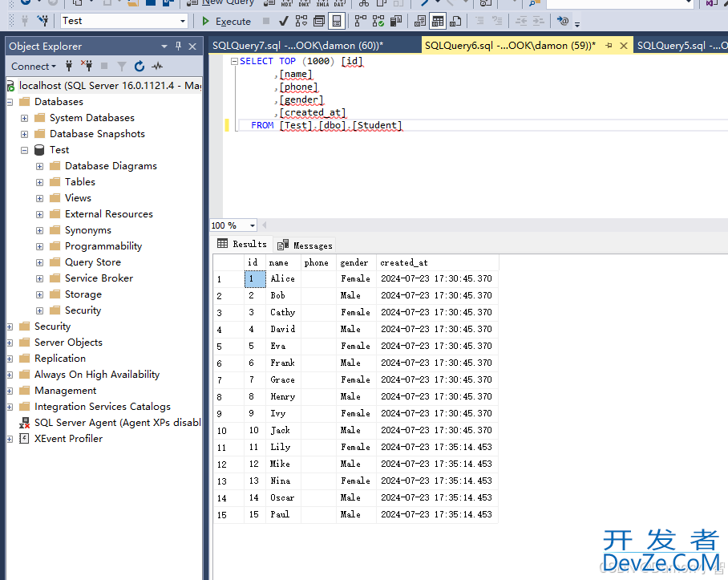
Task: Open the Query Options icon
Action: point(319,22)
